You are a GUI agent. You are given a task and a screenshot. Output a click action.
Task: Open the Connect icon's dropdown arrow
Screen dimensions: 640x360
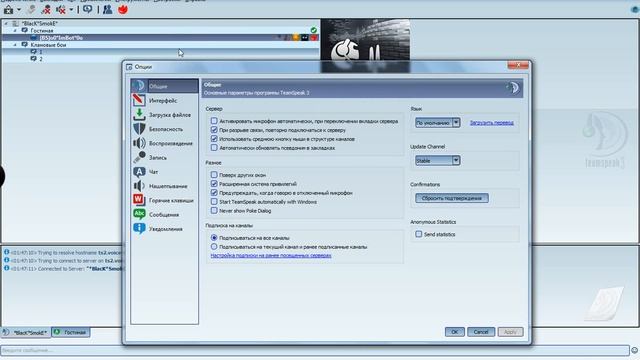(x=19, y=9)
